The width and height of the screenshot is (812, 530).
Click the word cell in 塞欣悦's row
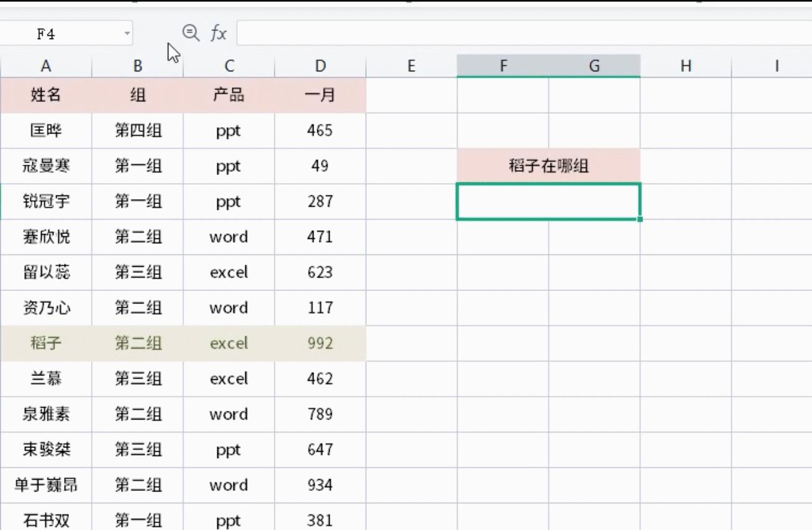(x=228, y=237)
